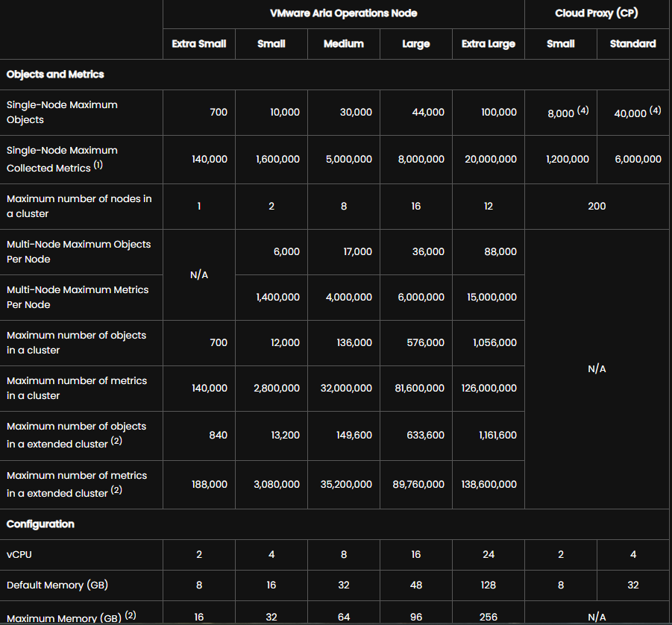This screenshot has height=625, width=672.
Task: Select 'Maximum number of metrics in a extended cluster' label
Action: [x=77, y=484]
